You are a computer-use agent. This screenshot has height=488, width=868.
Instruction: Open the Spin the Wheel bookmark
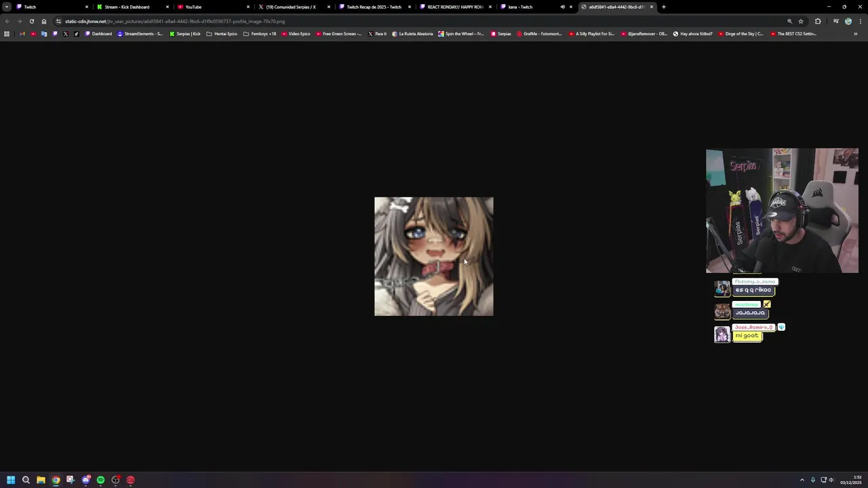461,34
